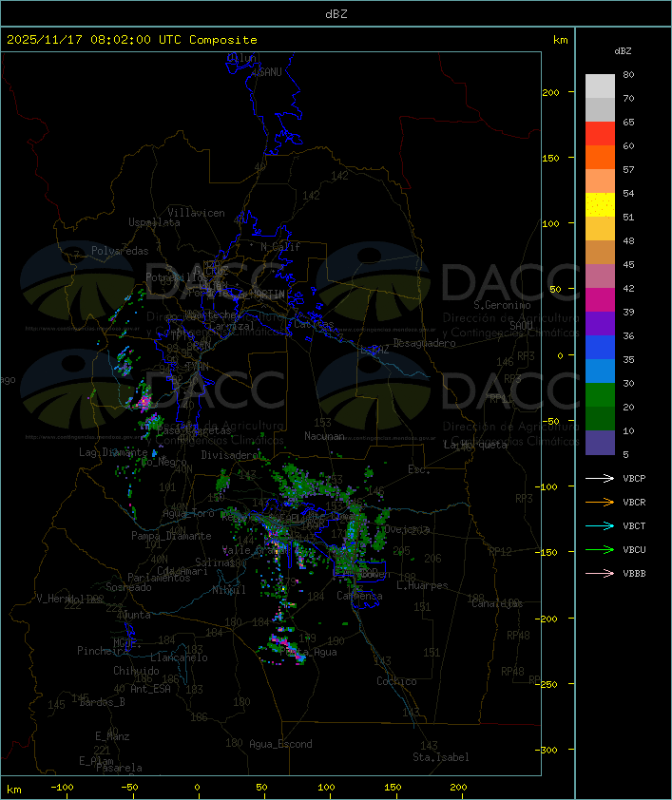Image resolution: width=672 pixels, height=800 pixels.
Task: Click the Pampa_Diamante place label
Action: (171, 536)
